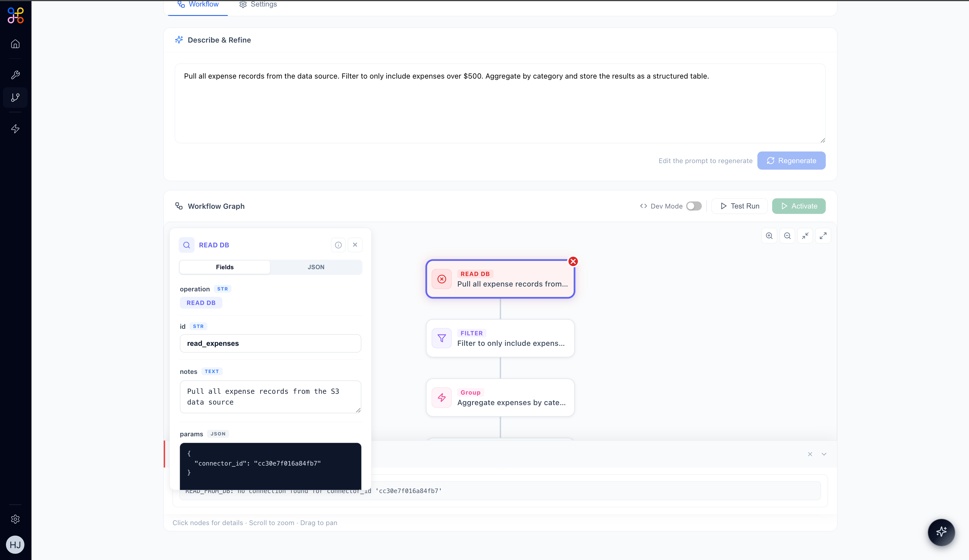Screen dimensions: 969x560
Task: Click the Activate button
Action: 799,206
